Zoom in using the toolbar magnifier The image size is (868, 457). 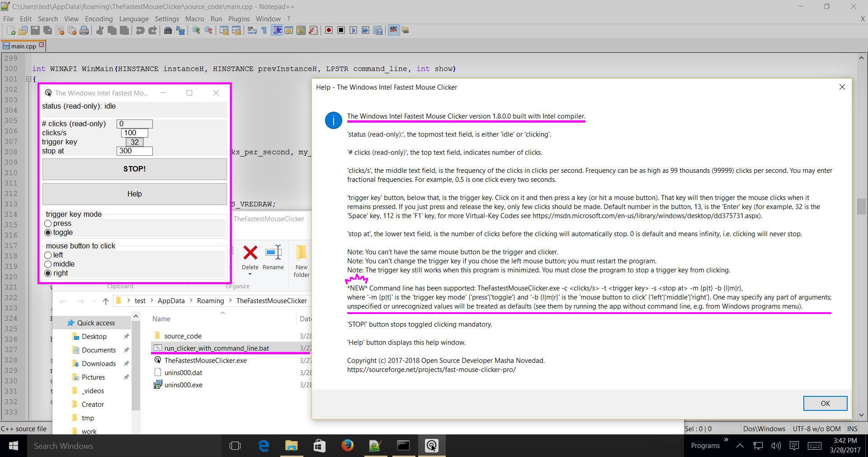coord(196,30)
